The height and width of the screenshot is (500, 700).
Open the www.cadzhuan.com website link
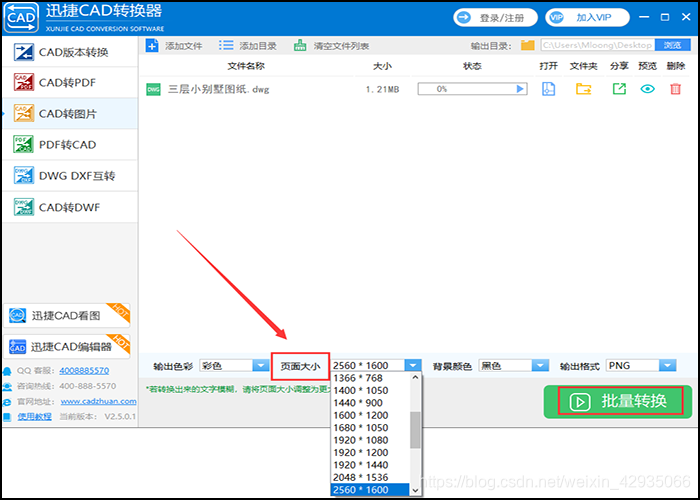pos(99,401)
